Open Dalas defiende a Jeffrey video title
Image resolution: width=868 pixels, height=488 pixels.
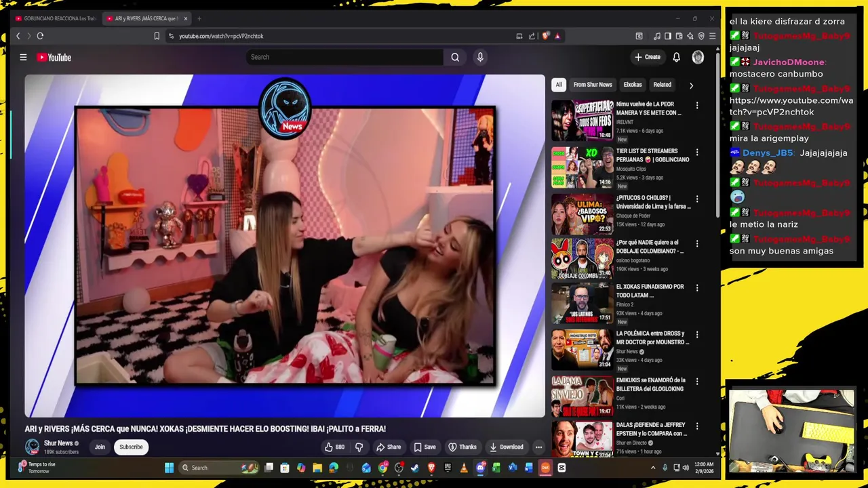point(652,429)
